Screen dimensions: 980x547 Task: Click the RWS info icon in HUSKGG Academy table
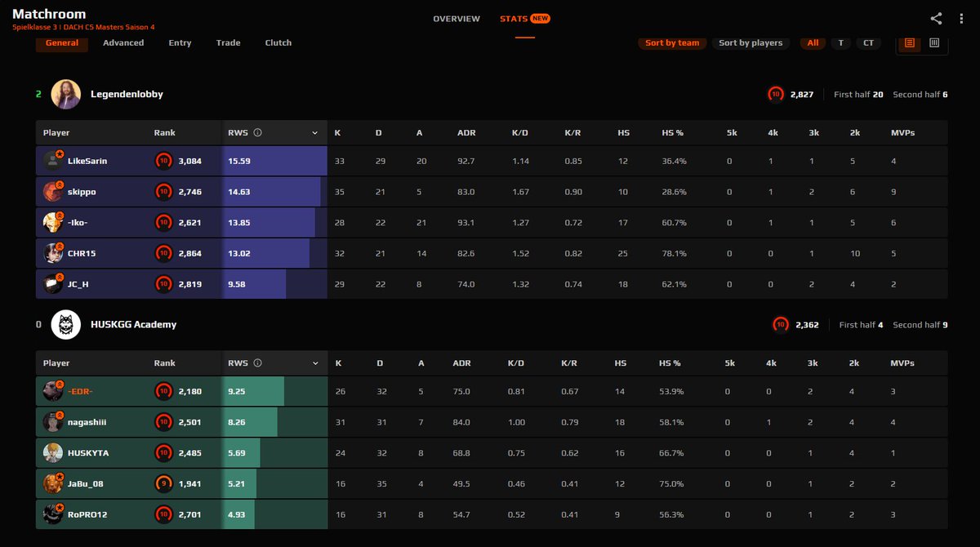tap(257, 363)
